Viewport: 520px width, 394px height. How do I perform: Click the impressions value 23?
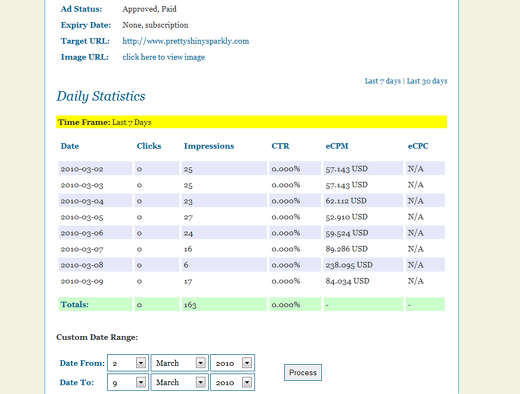pyautogui.click(x=188, y=201)
